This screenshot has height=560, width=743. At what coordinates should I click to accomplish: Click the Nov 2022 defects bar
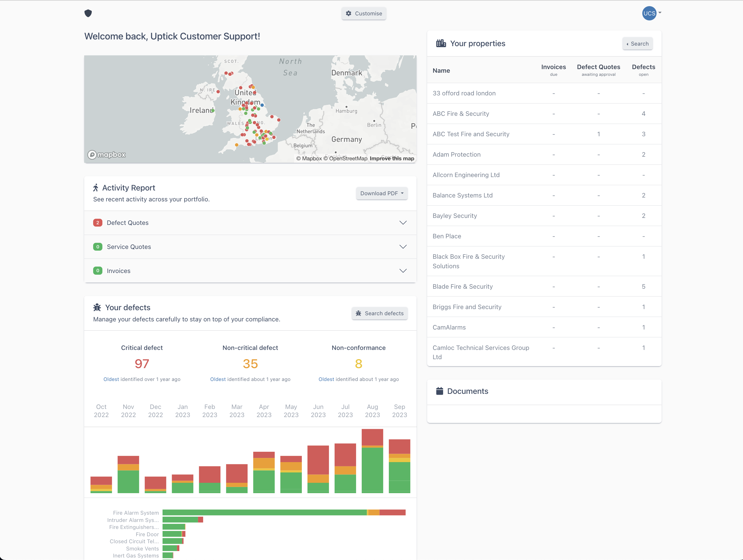point(128,474)
